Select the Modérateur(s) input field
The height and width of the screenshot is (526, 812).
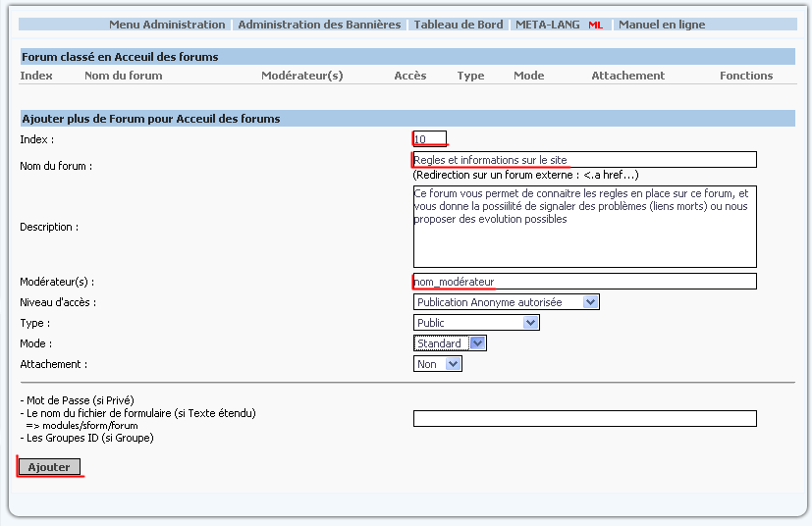coord(584,282)
